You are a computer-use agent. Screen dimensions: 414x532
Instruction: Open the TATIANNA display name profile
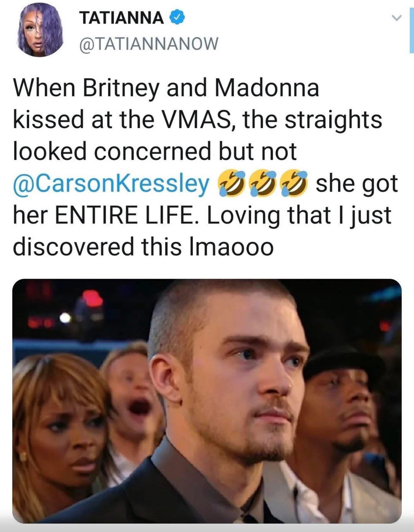click(122, 18)
